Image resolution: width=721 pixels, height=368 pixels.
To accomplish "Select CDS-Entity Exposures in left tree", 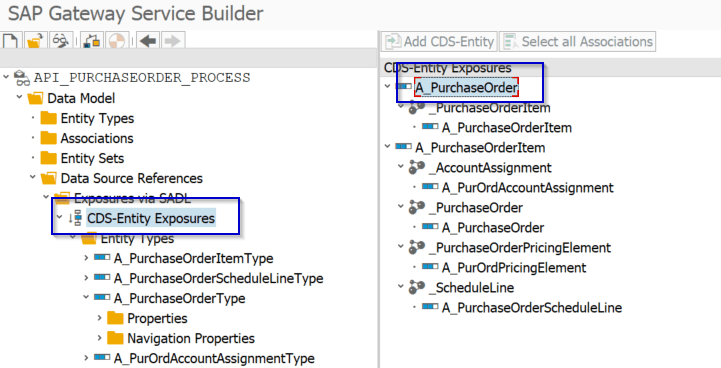I will click(151, 218).
